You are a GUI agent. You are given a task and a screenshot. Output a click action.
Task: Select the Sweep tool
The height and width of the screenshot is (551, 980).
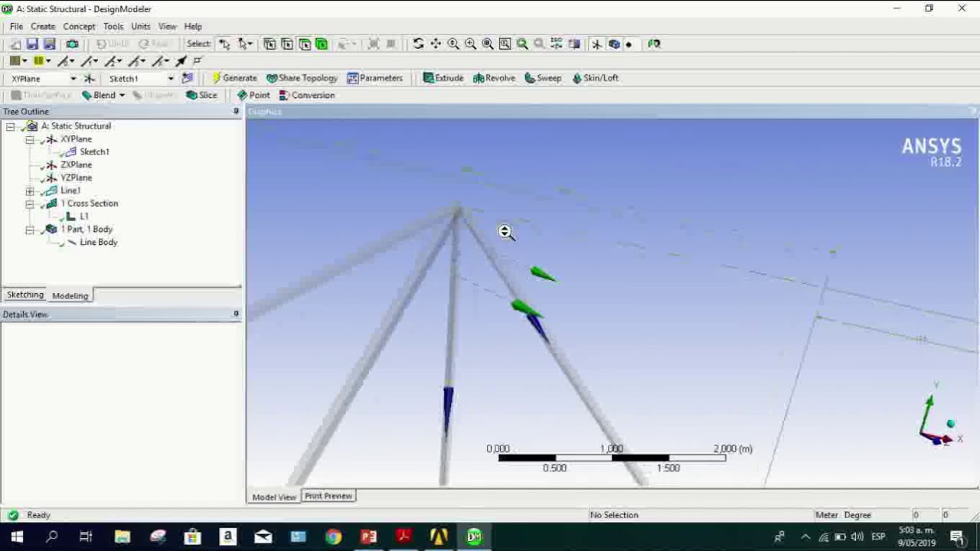click(543, 78)
